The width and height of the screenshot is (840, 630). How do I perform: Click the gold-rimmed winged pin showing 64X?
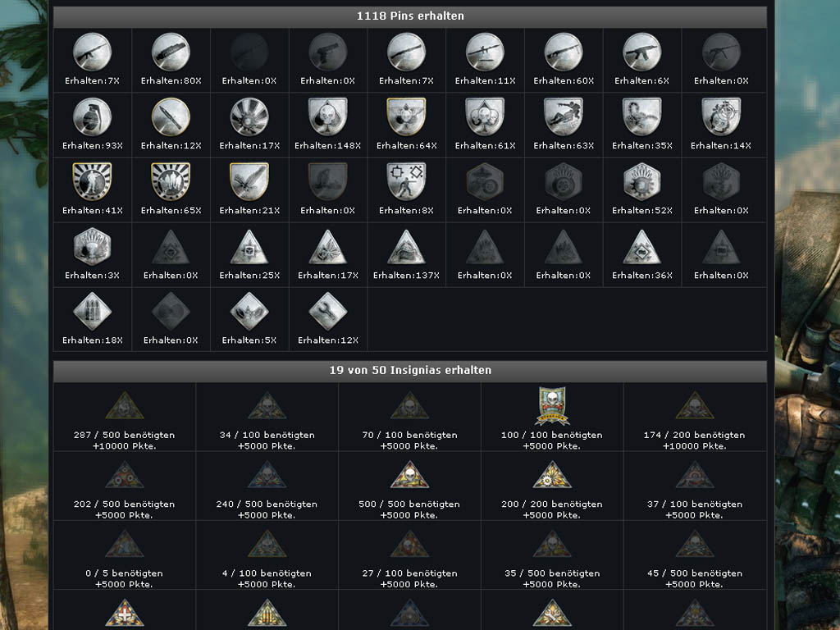pos(406,116)
